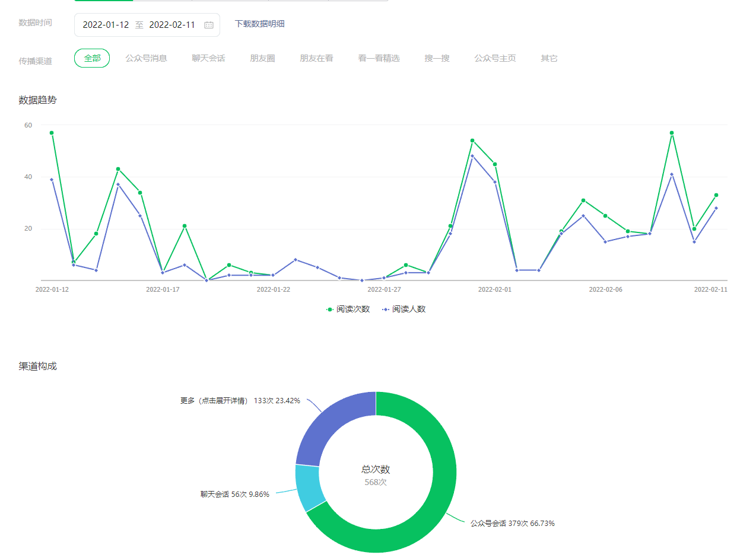Image resolution: width=756 pixels, height=555 pixels.
Task: Select the 全部 channel filter
Action: [92, 58]
